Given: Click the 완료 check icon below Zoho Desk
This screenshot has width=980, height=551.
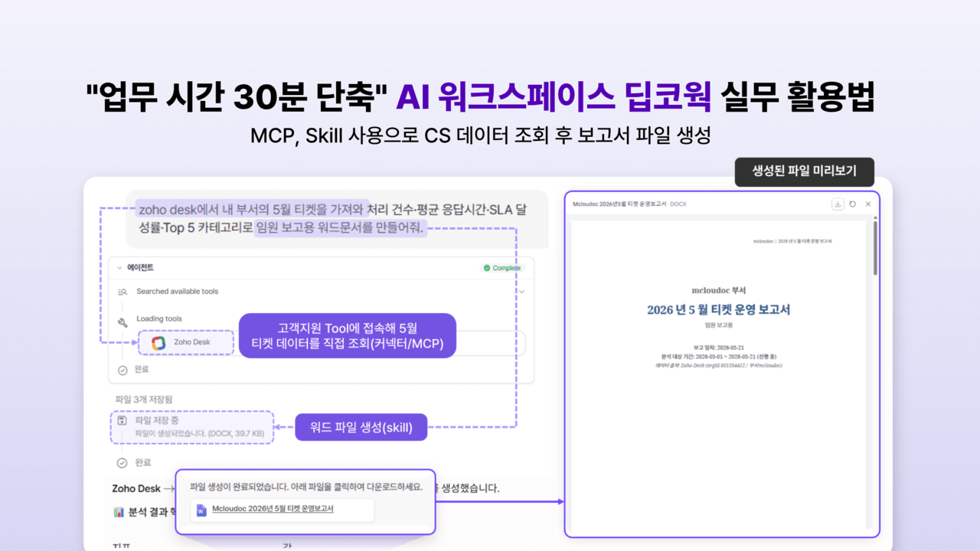Looking at the screenshot, I should (122, 370).
